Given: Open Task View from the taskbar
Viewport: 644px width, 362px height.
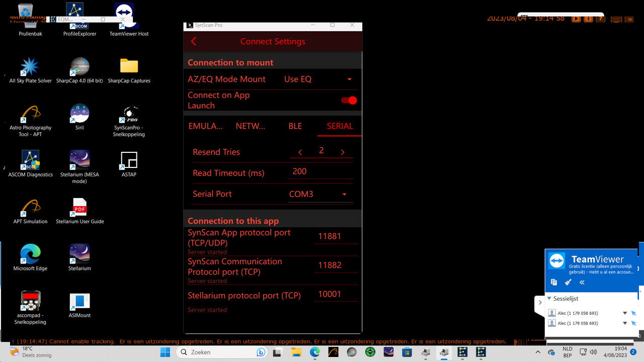Looking at the screenshot, I should click(x=279, y=352).
